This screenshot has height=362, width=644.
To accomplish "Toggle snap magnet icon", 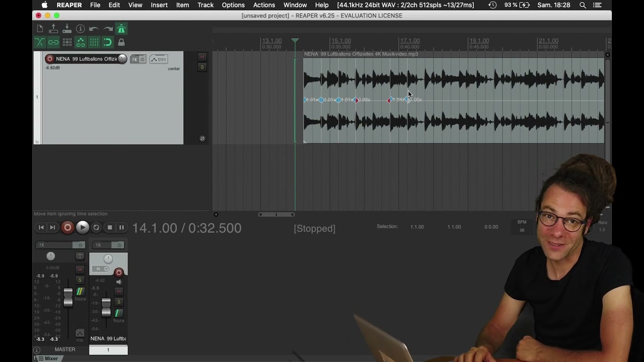I will pyautogui.click(x=108, y=42).
